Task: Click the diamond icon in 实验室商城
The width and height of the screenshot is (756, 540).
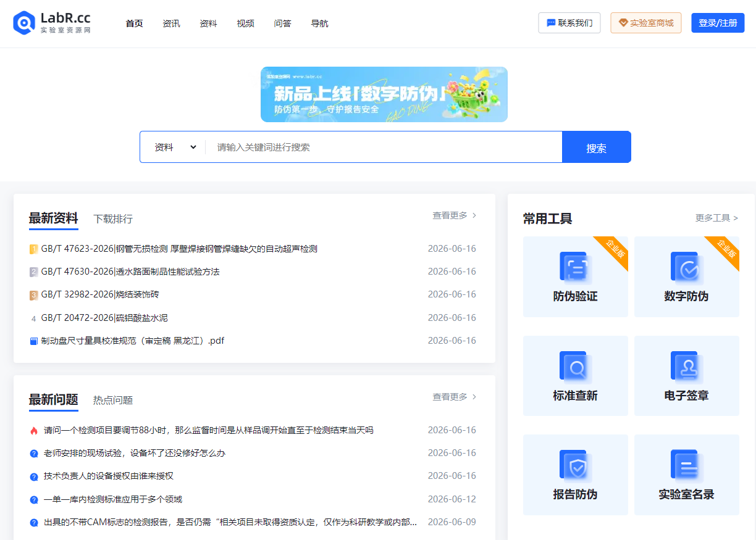Action: [x=623, y=23]
